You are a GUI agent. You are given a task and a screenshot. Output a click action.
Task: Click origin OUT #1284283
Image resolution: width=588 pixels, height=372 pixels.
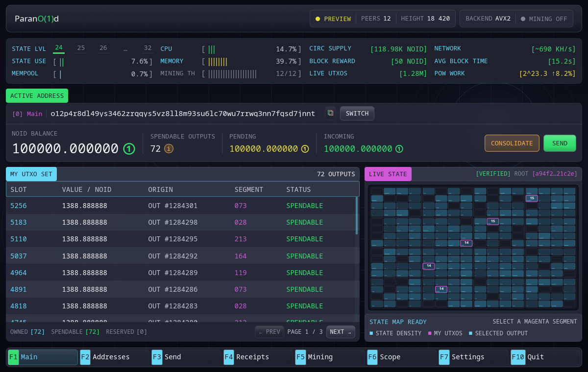click(173, 306)
